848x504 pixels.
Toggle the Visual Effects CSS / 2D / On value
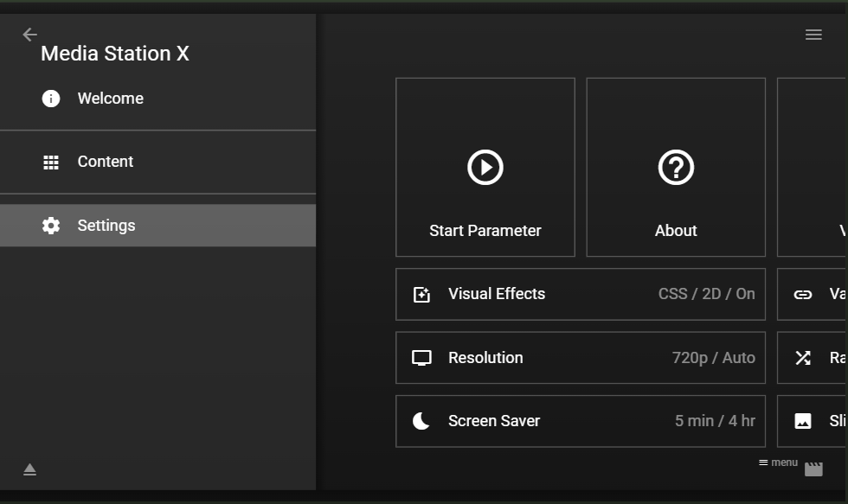tap(706, 294)
